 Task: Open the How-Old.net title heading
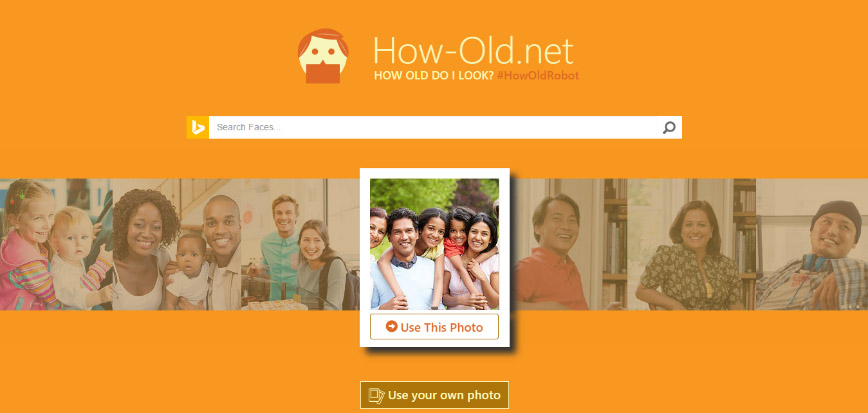(x=473, y=51)
